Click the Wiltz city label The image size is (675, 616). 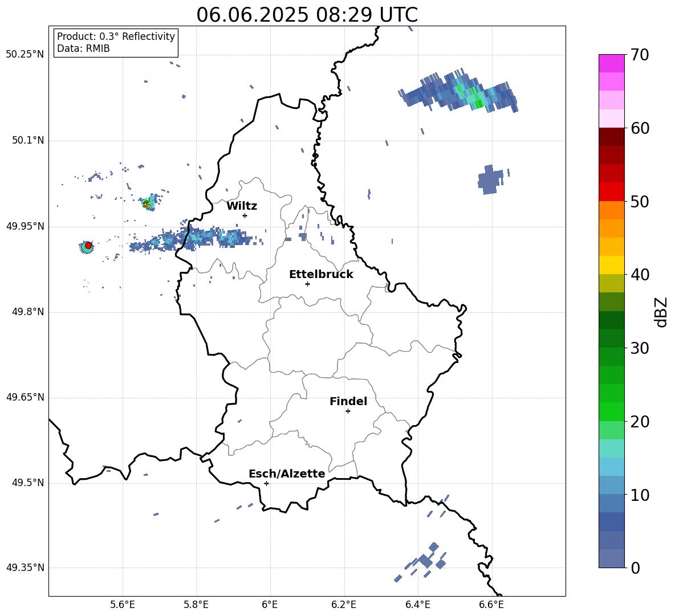[242, 206]
